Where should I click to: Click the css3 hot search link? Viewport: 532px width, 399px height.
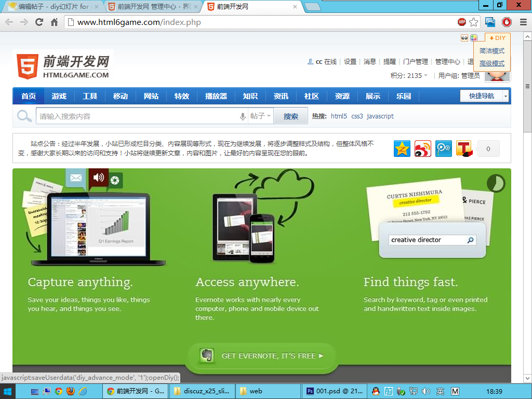click(357, 116)
